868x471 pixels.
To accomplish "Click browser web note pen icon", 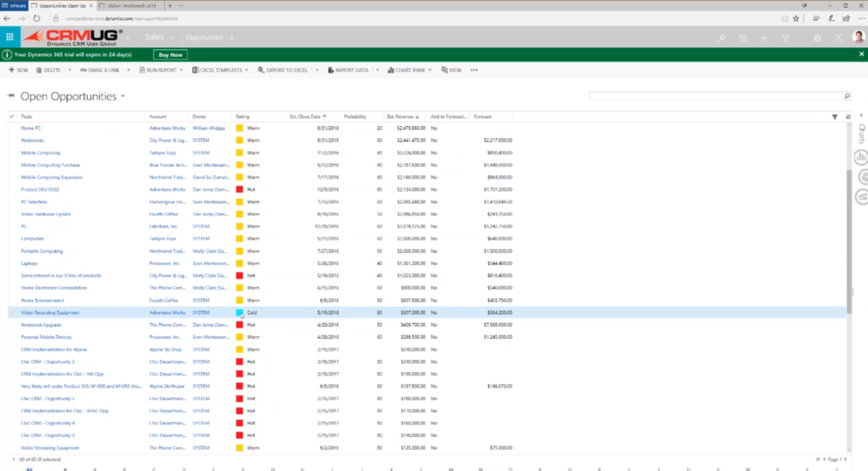I will (x=831, y=18).
